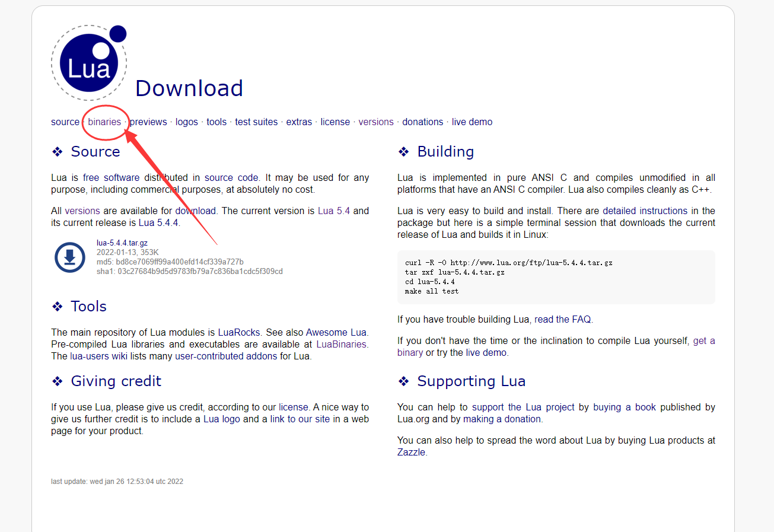
Task: Open the binaries navigation link
Action: [104, 122]
